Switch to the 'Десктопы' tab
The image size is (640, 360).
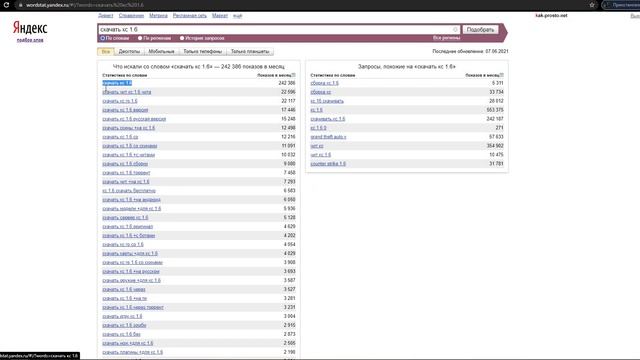point(129,51)
